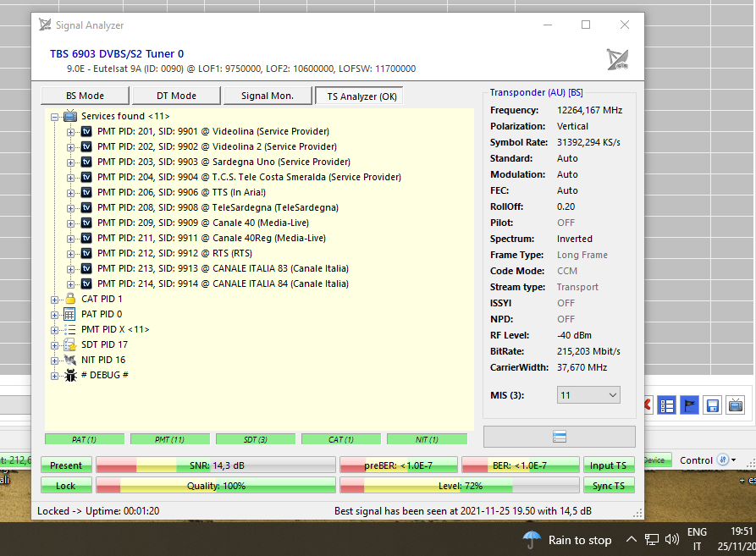Click the tv icon of CANALE ITALIA 84 row
This screenshot has height=556, width=756.
(x=86, y=284)
